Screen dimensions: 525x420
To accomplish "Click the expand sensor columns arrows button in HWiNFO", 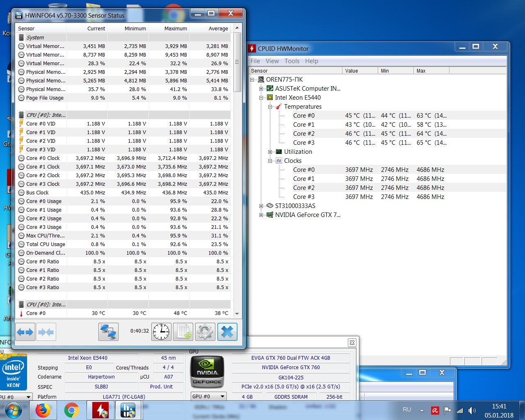I will [25, 332].
